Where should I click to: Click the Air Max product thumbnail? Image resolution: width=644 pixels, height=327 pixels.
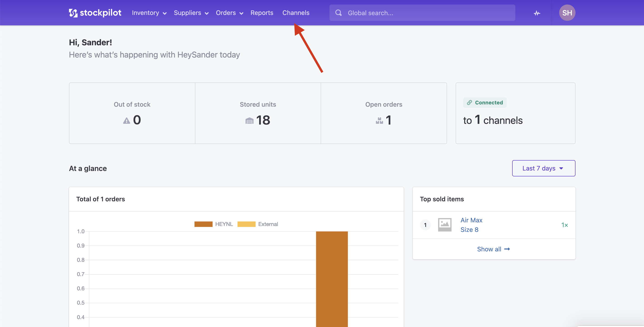[x=445, y=225]
